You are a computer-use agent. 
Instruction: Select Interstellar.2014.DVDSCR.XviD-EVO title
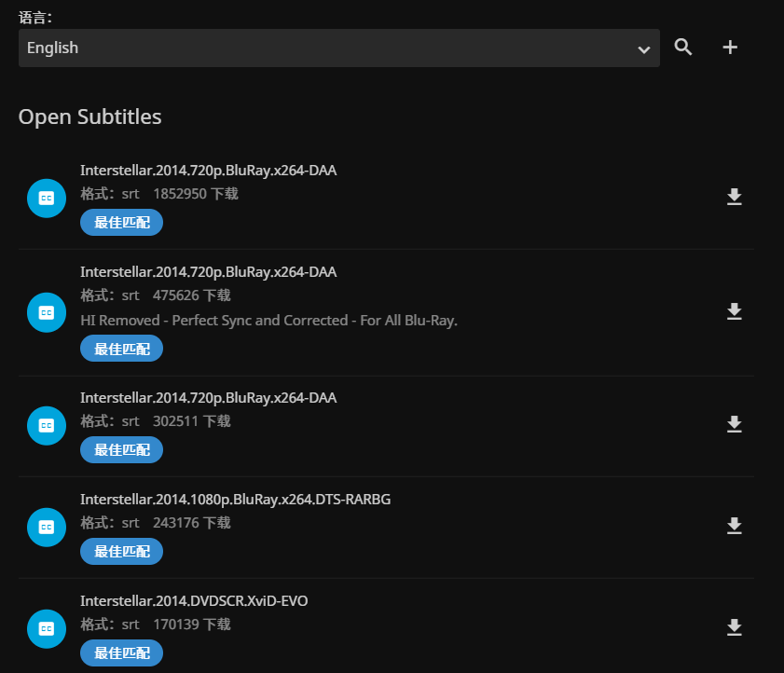[x=194, y=601]
